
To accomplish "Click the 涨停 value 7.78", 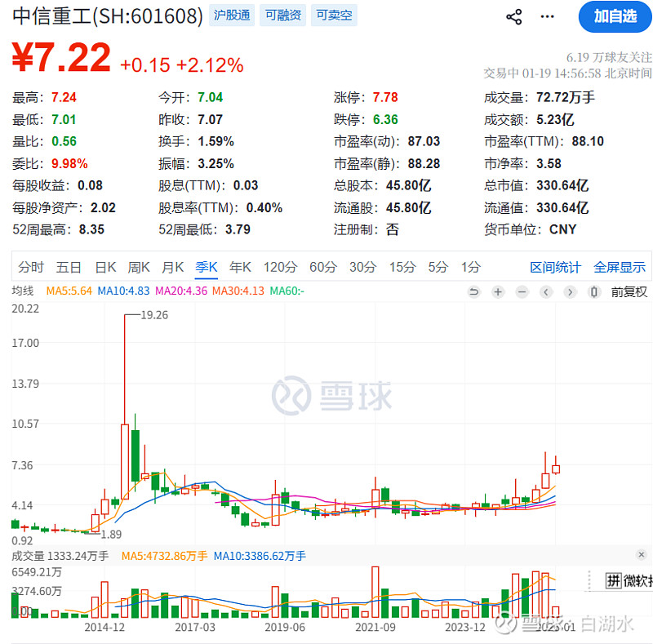I will tap(385, 97).
